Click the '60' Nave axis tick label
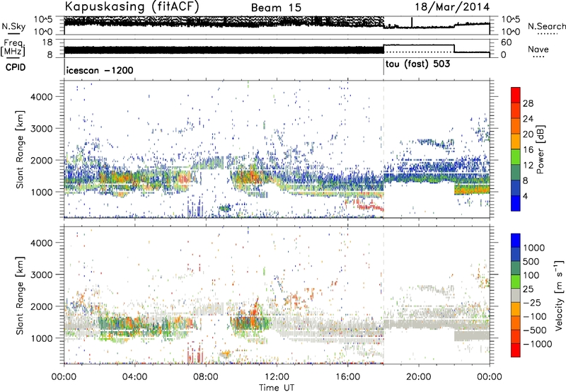The image size is (566, 392). tap(507, 42)
